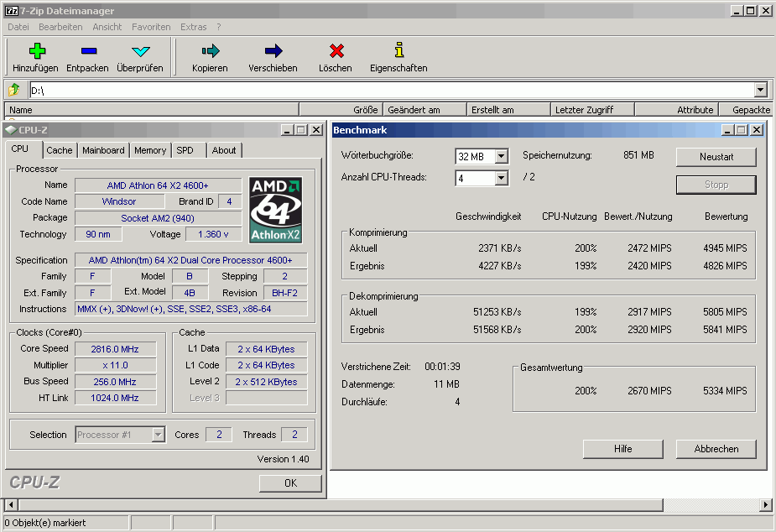Image resolution: width=776 pixels, height=532 pixels.
Task: Click the 5334 MIPS Gesamtwertung value
Action: [x=725, y=391]
